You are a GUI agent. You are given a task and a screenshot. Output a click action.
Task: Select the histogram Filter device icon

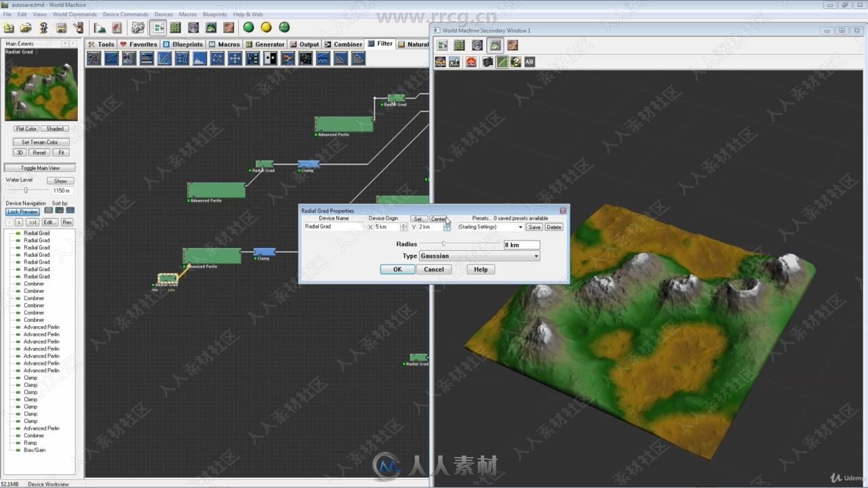pos(199,59)
